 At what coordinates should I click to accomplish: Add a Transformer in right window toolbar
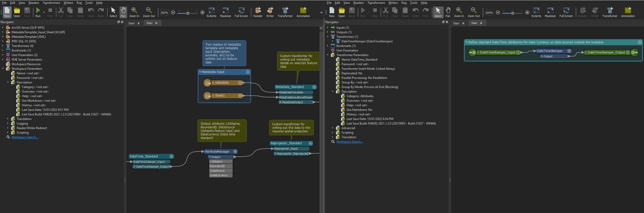click(610, 12)
